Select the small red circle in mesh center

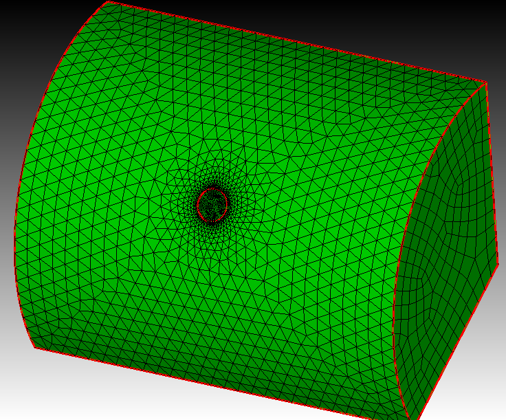coord(212,205)
